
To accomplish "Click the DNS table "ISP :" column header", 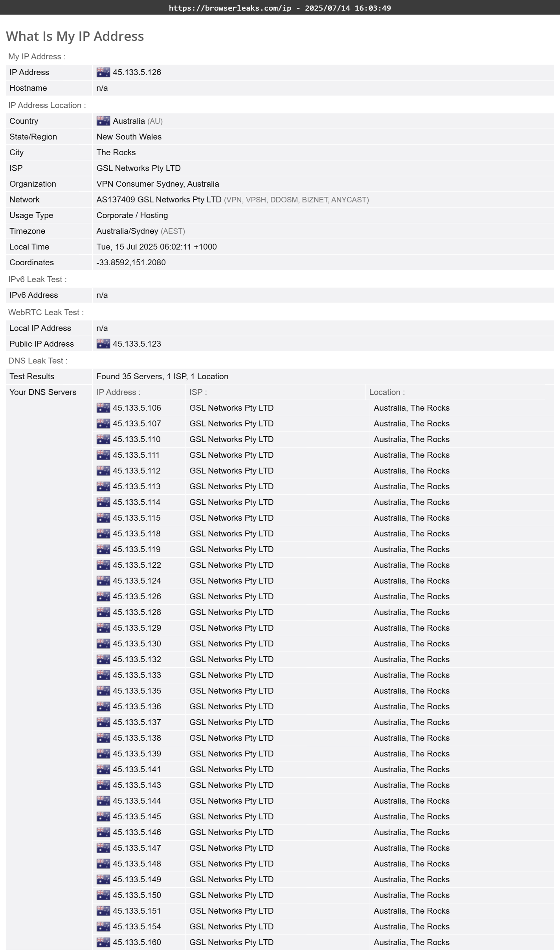I will click(x=198, y=392).
